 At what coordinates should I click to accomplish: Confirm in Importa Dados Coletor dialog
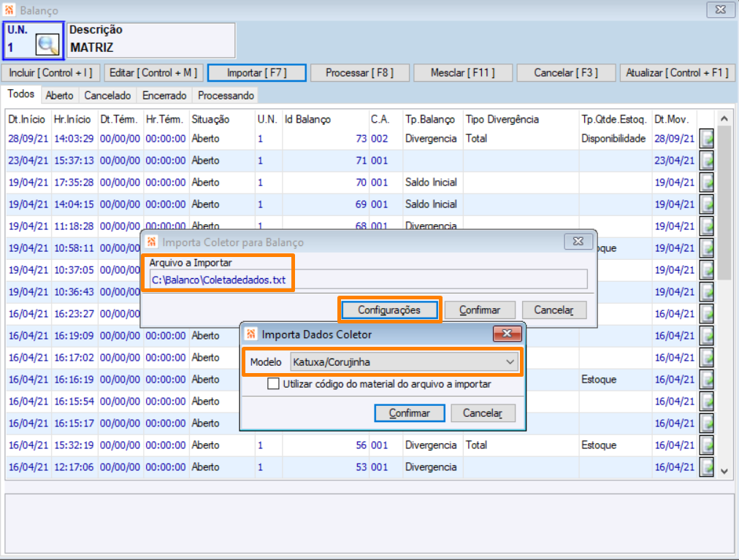pos(410,413)
